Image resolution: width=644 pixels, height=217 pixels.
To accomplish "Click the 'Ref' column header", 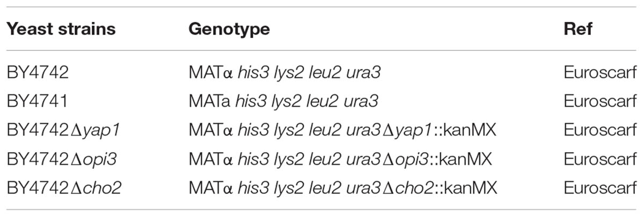I will coord(577,29).
